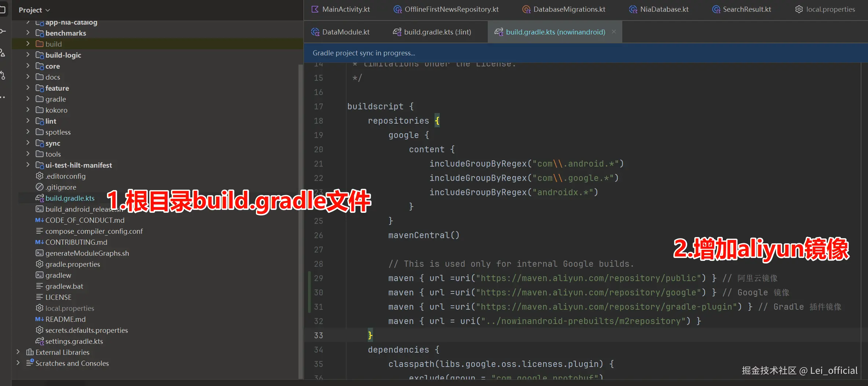Click the ignore-file icon next to .gitignore
The image size is (868, 386).
point(40,187)
